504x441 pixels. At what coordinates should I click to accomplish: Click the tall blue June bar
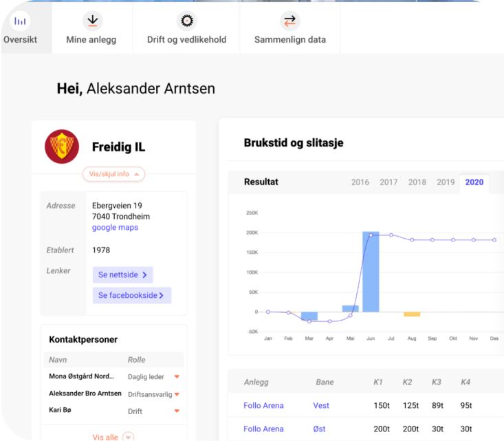tap(371, 272)
